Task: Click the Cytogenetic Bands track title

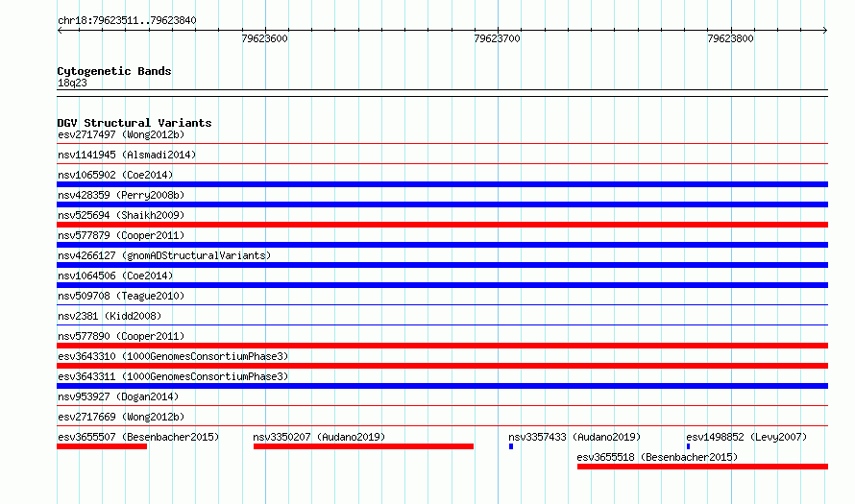Action: 114,71
